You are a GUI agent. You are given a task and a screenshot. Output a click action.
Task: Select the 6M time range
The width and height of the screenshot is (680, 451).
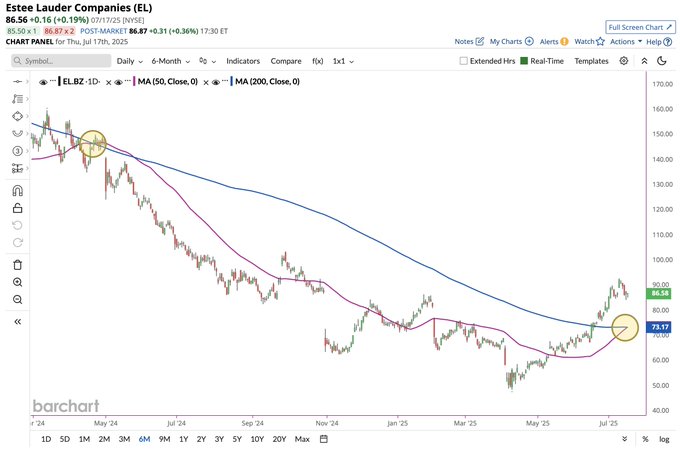click(x=144, y=439)
